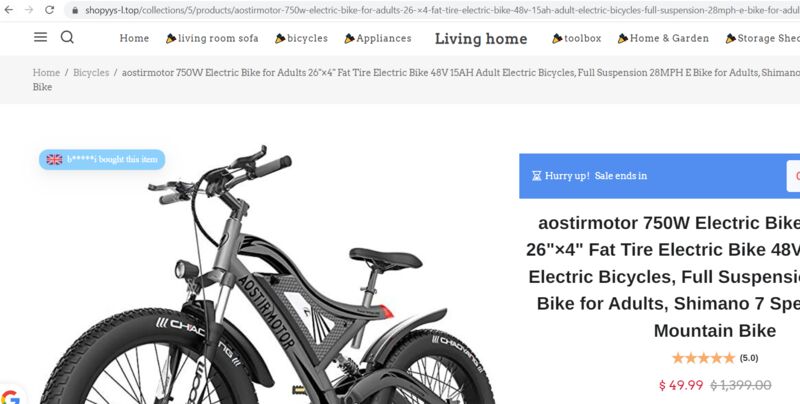Open the bicycles category
Image resolution: width=800 pixels, height=404 pixels.
tap(302, 38)
